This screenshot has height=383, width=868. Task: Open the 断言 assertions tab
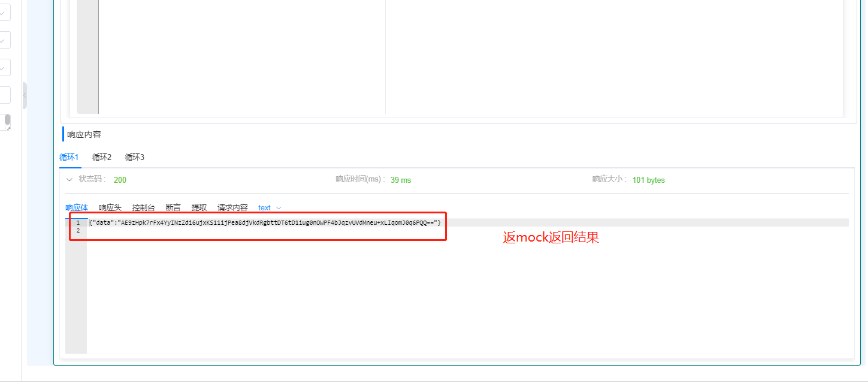click(x=173, y=207)
